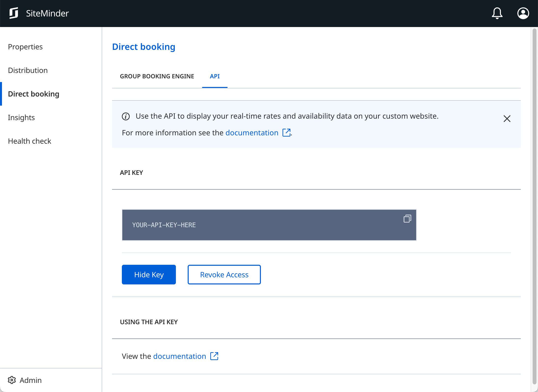The image size is (538, 392).
Task: Click the page's vertical scrollbar
Action: tap(534, 206)
